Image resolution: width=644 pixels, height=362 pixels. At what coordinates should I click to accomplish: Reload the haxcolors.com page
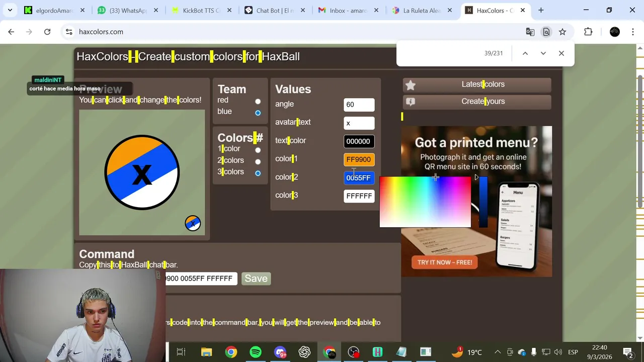coord(47,32)
